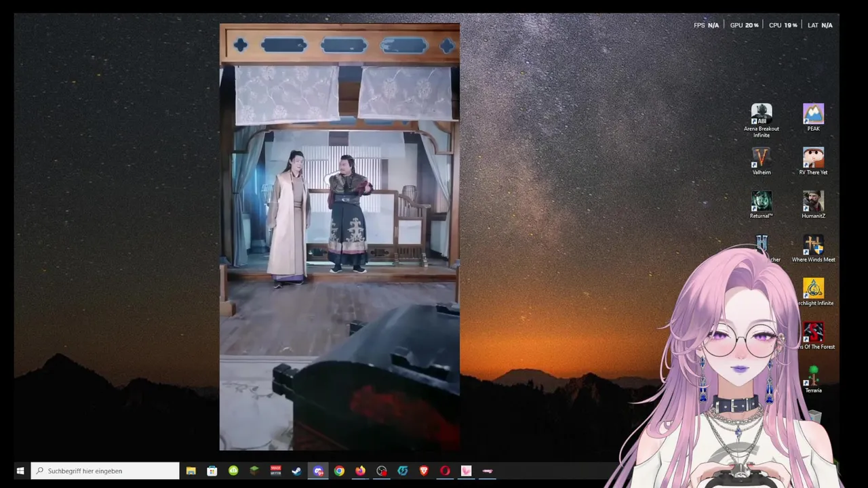Open Opera browser from the taskbar

click(x=445, y=470)
